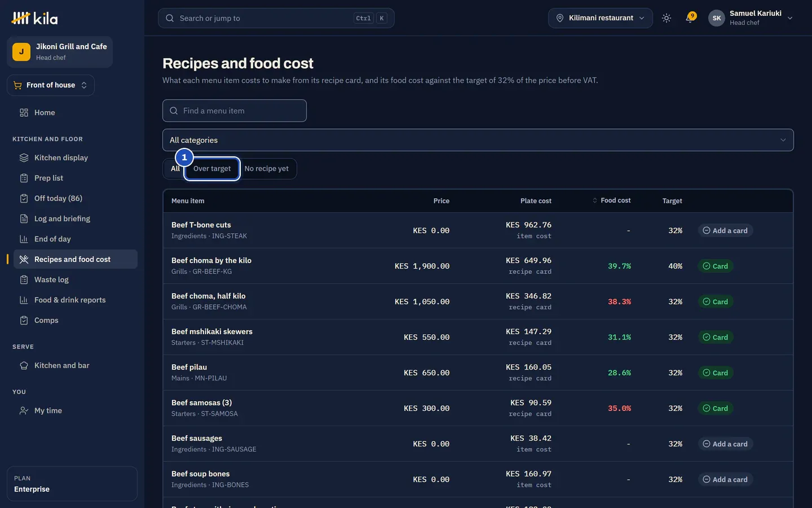Click the Enterprise plan box
812x508 pixels.
tap(72, 484)
